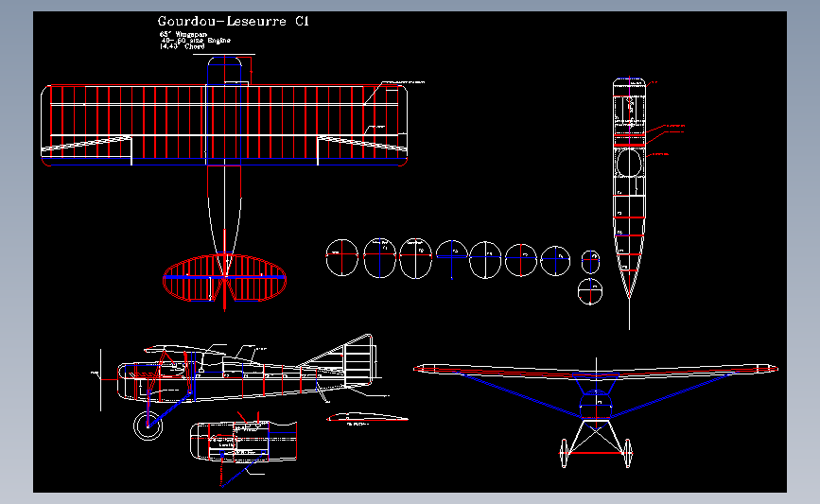Viewport: 820px width, 504px height.
Task: Click the "Gourdou-Leseurre C1" drawing title
Action: [x=234, y=22]
